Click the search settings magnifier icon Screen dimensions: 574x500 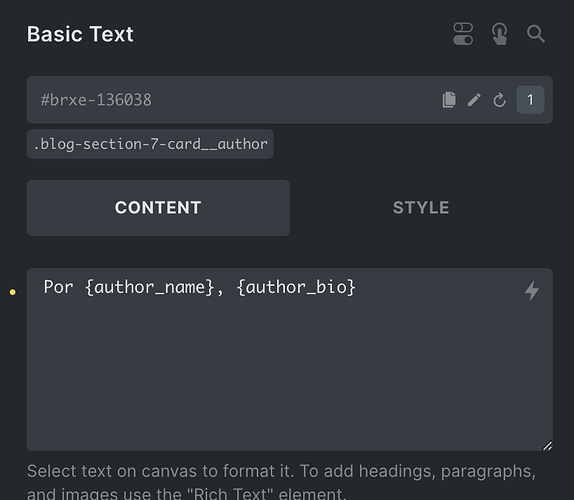(536, 34)
